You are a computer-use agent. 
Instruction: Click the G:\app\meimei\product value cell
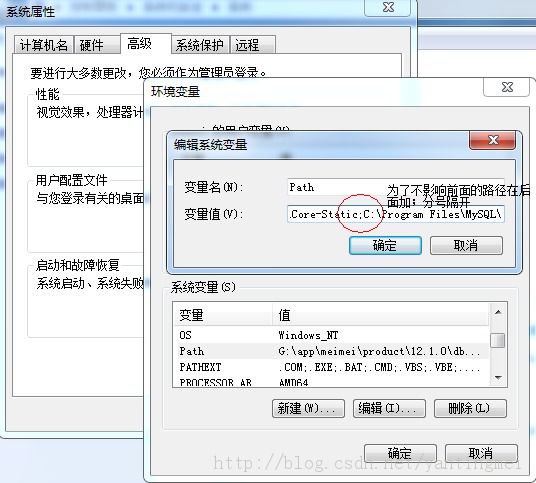click(x=379, y=351)
